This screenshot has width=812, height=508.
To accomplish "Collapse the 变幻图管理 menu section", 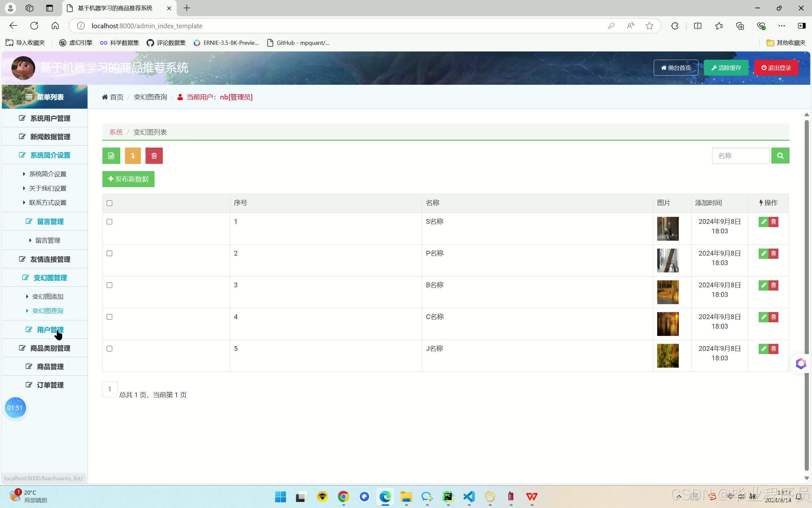I will pos(45,278).
